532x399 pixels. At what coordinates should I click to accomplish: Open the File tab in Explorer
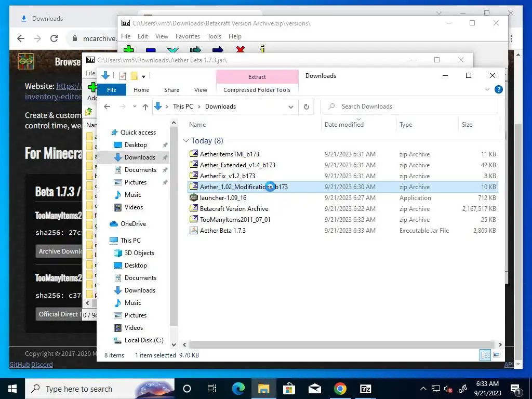[x=112, y=90]
